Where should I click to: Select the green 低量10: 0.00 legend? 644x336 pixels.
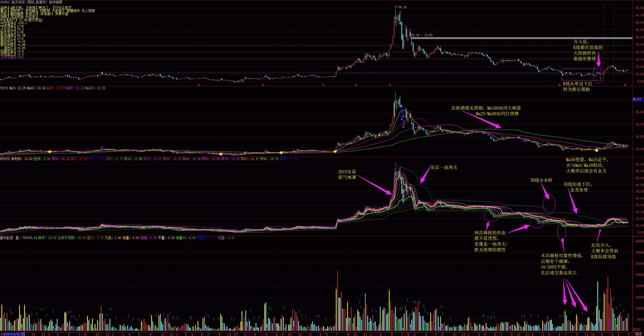point(186,238)
